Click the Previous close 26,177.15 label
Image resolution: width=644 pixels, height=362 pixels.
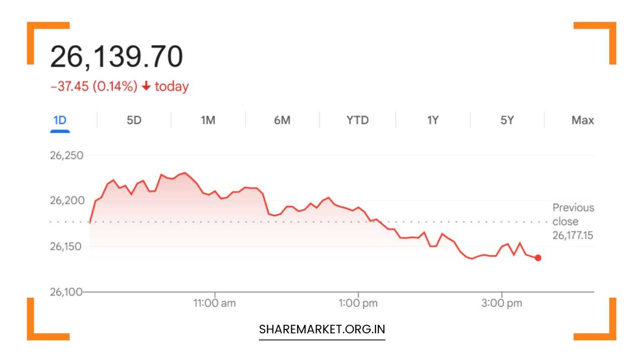point(573,221)
